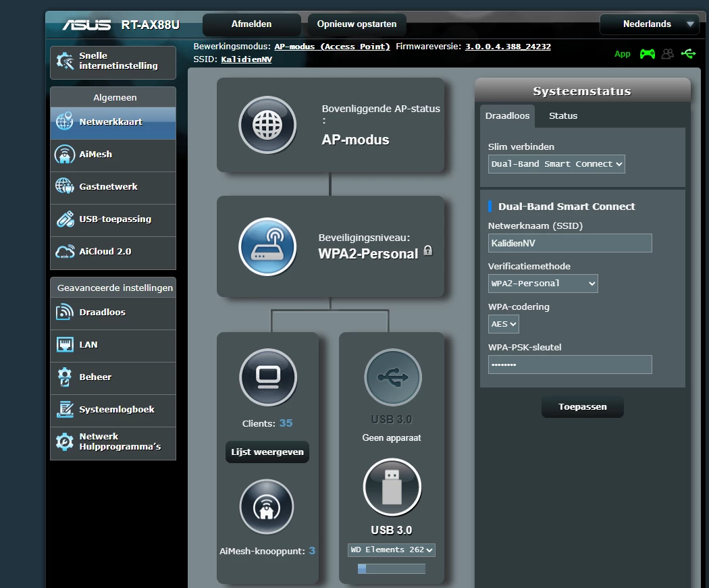Open Netwerk Hulpprogramma's page

[113, 444]
